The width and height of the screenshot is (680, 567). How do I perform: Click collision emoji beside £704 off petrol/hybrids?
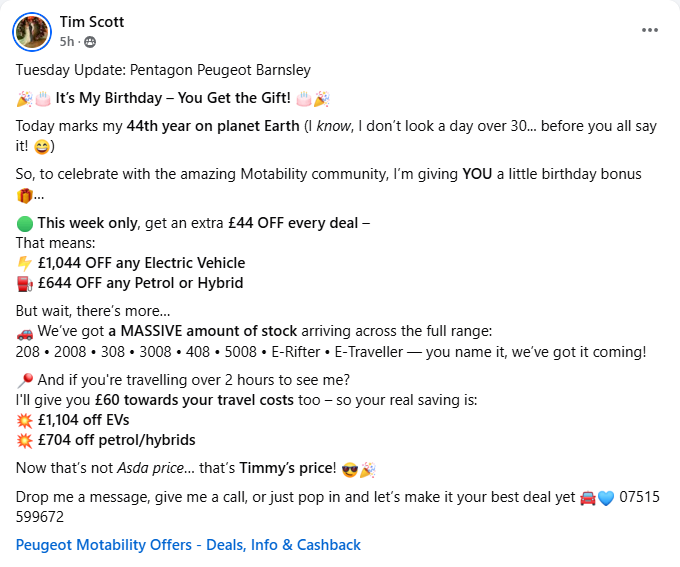pyautogui.click(x=24, y=440)
